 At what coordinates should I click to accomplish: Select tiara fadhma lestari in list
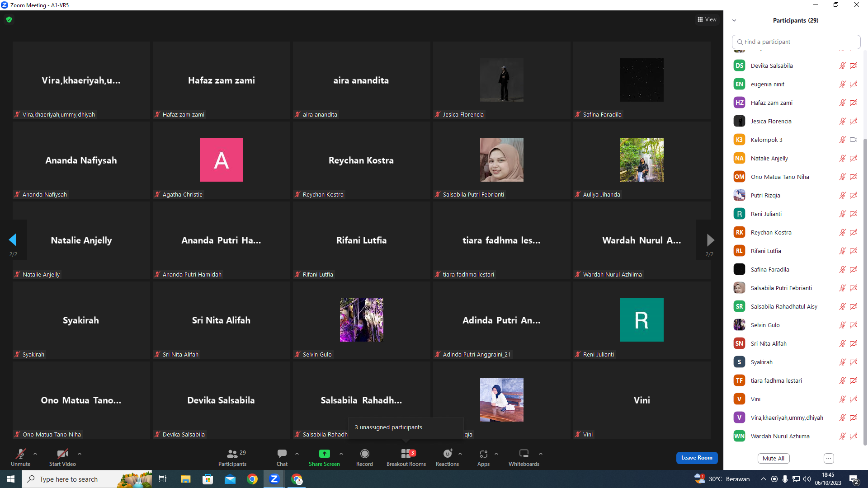pyautogui.click(x=796, y=380)
